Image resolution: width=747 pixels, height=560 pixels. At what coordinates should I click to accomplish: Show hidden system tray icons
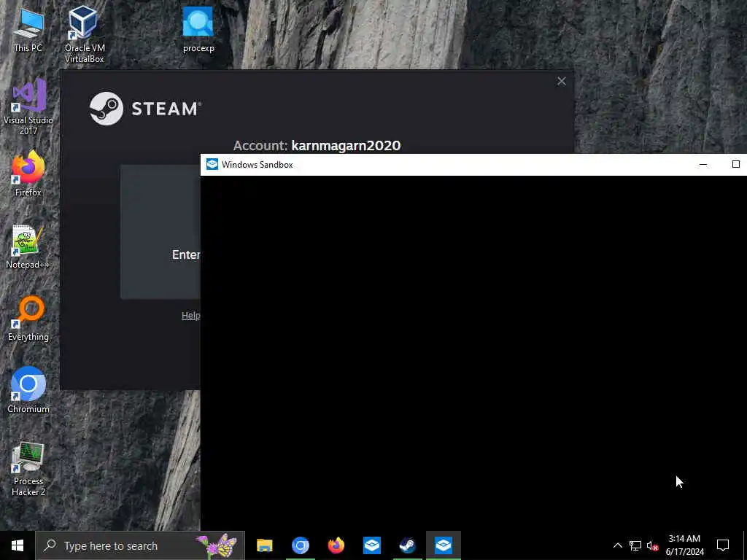(x=617, y=545)
